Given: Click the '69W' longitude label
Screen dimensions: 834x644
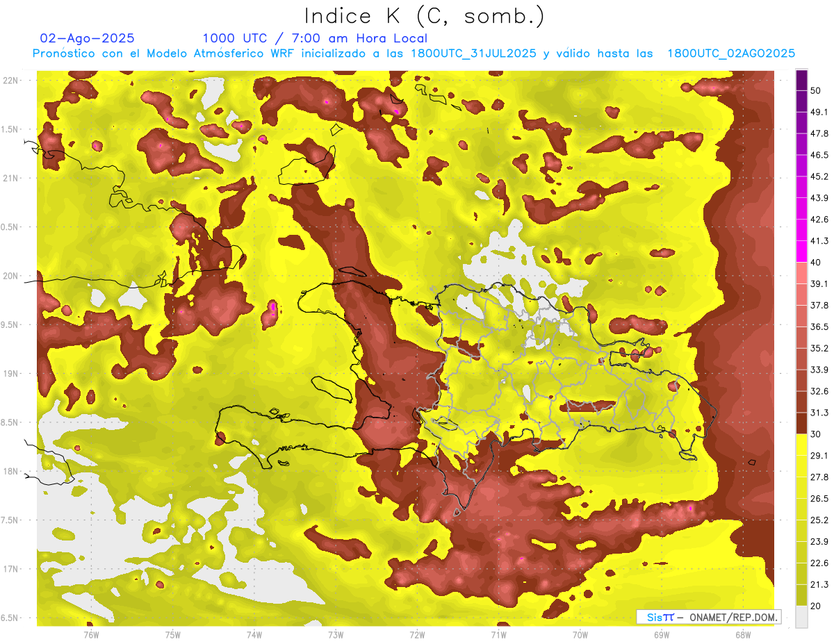Looking at the screenshot, I should pos(661,634).
